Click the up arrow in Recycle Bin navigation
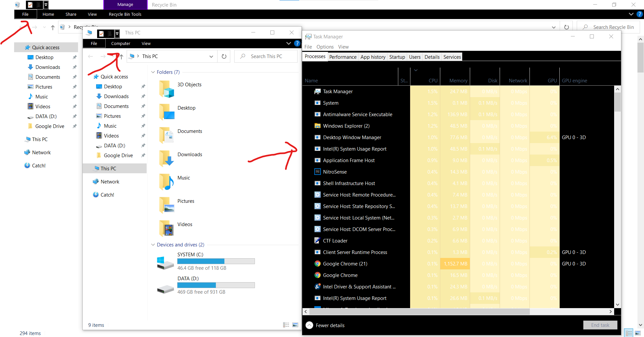Viewport: 644px width, 337px height. pos(53,27)
